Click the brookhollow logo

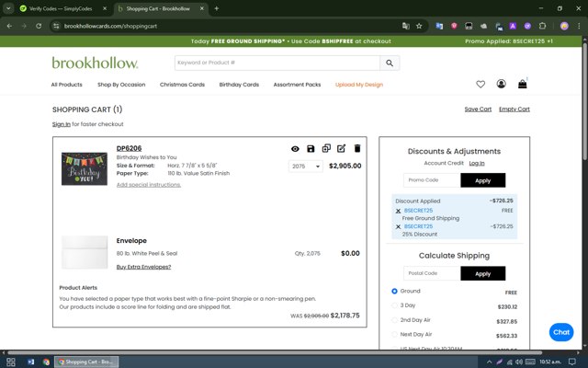pyautogui.click(x=95, y=63)
